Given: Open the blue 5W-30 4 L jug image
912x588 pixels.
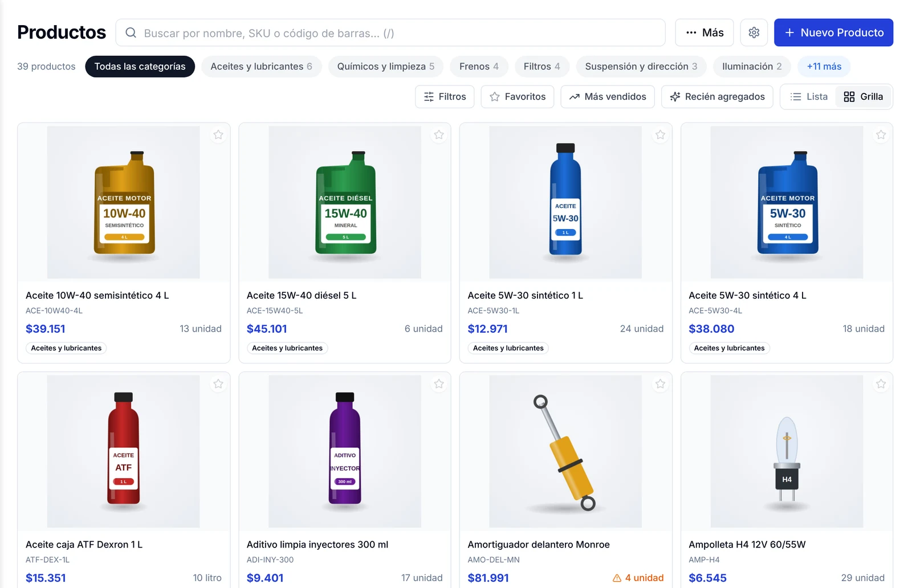Looking at the screenshot, I should (787, 202).
